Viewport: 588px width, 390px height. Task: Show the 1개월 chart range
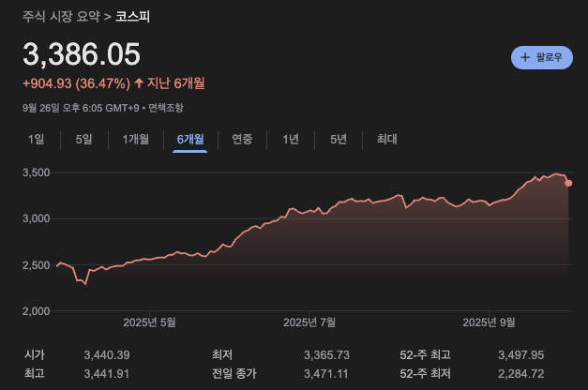coord(136,140)
